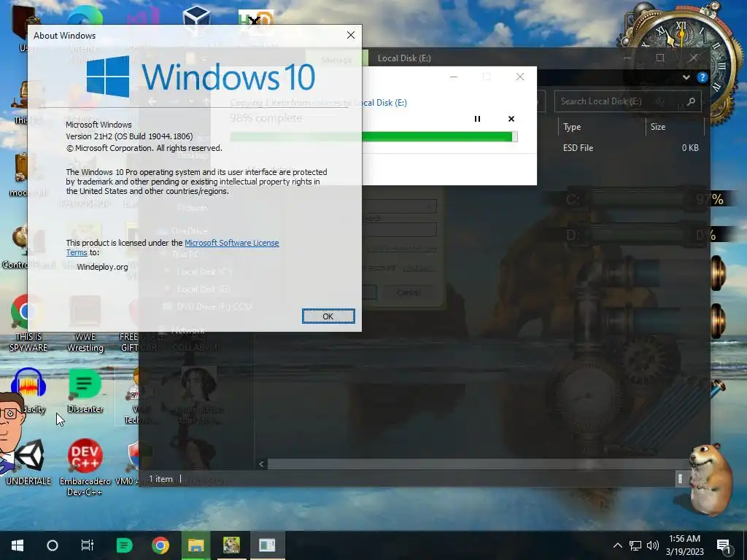747x560 pixels.
Task: Select the FREE GIFT CAR desktop label
Action: (x=138, y=343)
